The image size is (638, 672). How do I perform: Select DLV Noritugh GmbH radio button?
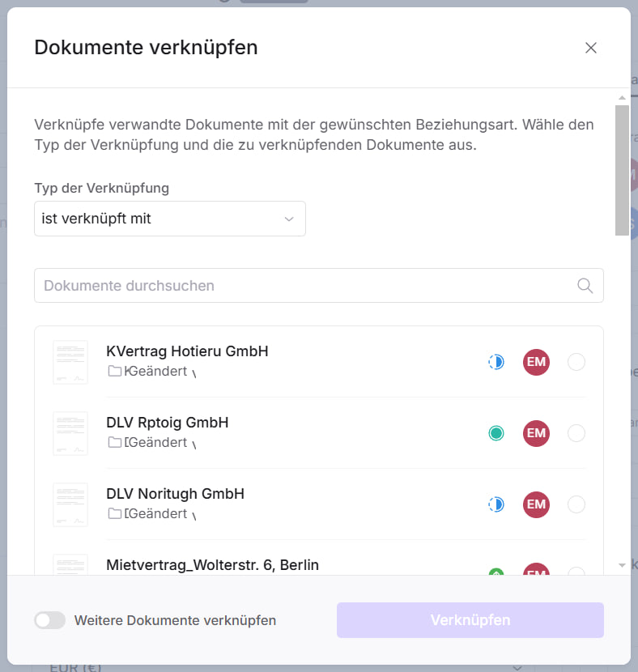click(x=576, y=504)
